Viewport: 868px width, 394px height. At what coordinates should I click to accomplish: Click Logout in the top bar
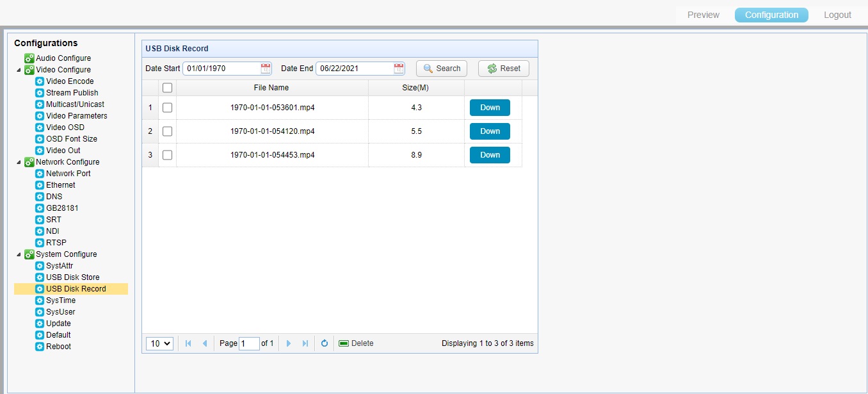837,15
